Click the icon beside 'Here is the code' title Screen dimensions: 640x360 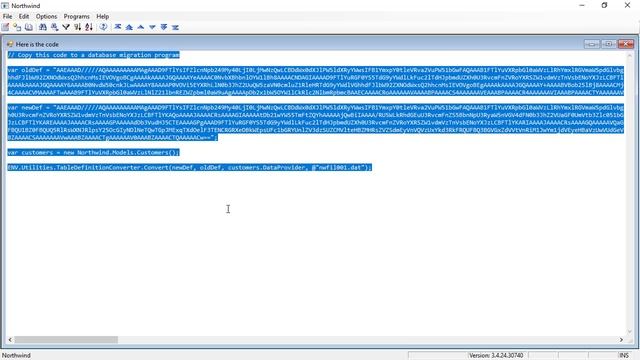(10, 44)
